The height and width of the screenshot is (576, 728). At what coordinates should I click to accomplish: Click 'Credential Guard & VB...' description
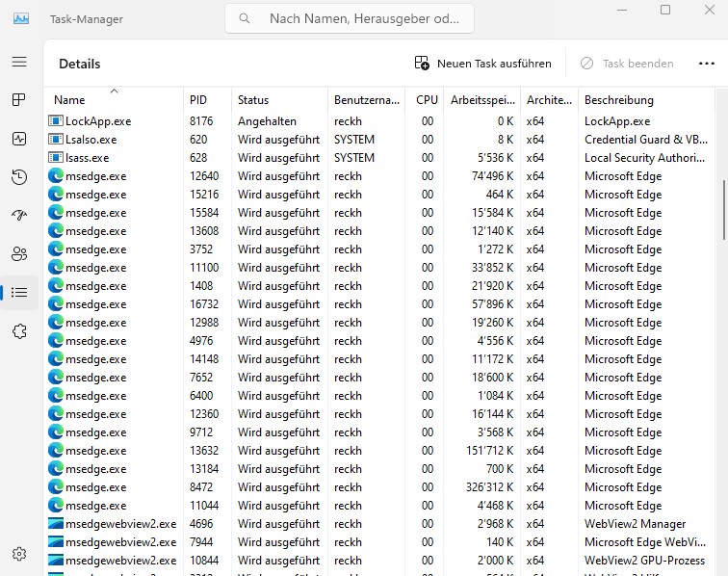pos(646,140)
